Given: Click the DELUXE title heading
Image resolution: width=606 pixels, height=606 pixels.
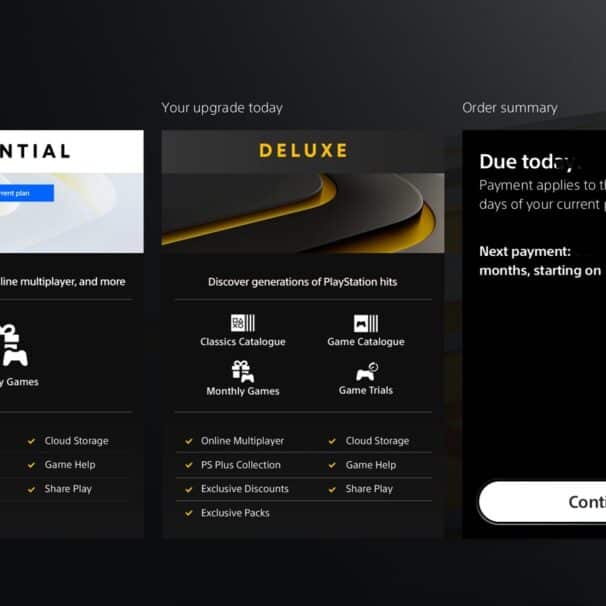Looking at the screenshot, I should tap(303, 151).
